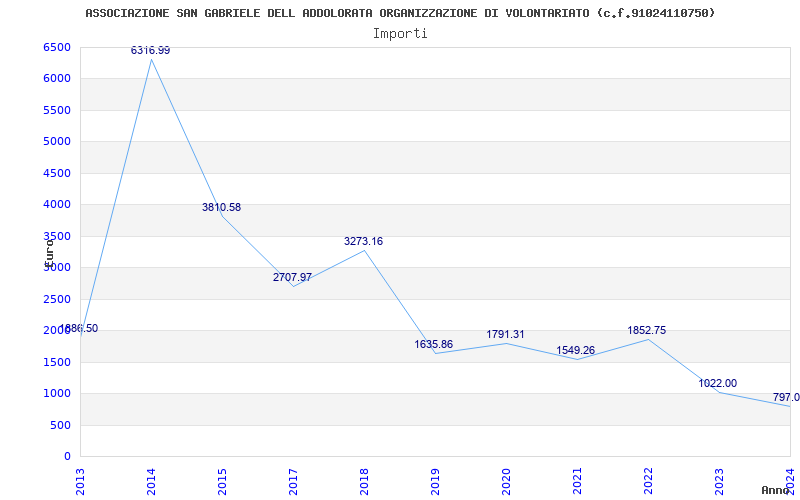
Task: Click the 1886.50 data label
Action: (79, 329)
